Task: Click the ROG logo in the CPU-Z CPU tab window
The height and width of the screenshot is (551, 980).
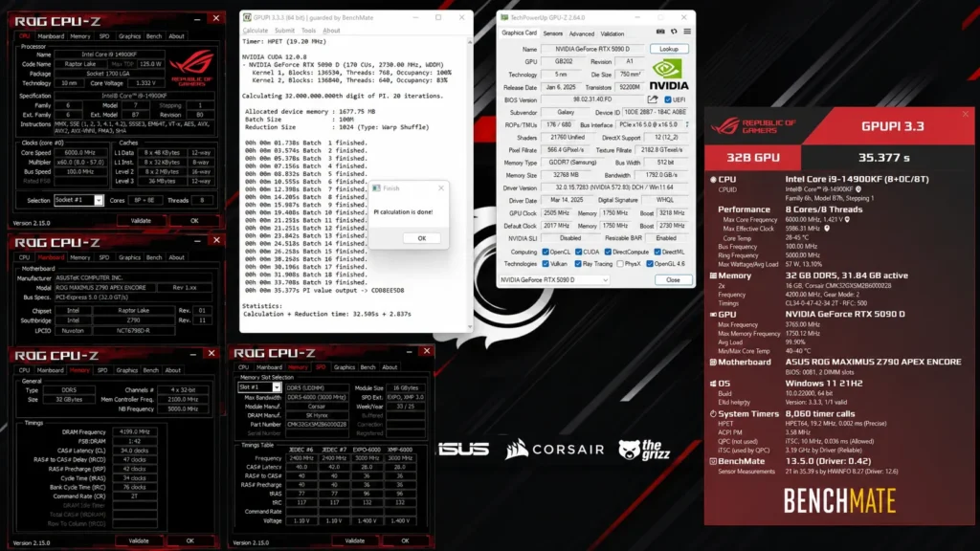Action: tap(191, 68)
